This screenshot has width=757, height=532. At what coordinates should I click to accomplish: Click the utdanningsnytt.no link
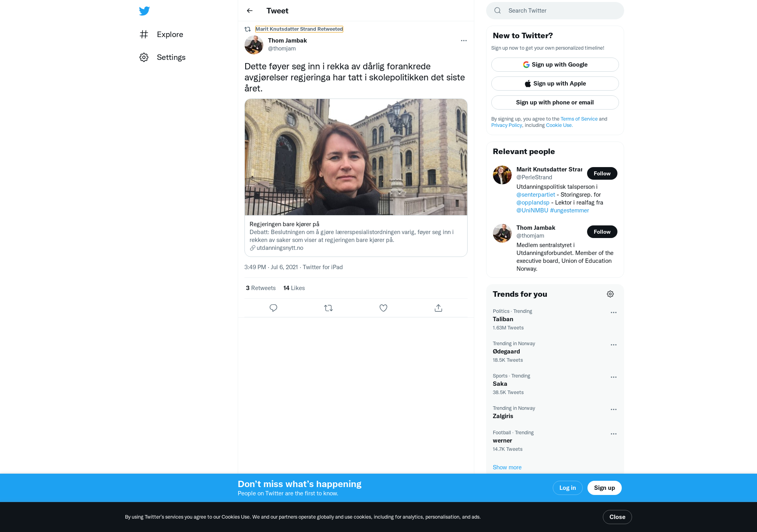pyautogui.click(x=280, y=248)
